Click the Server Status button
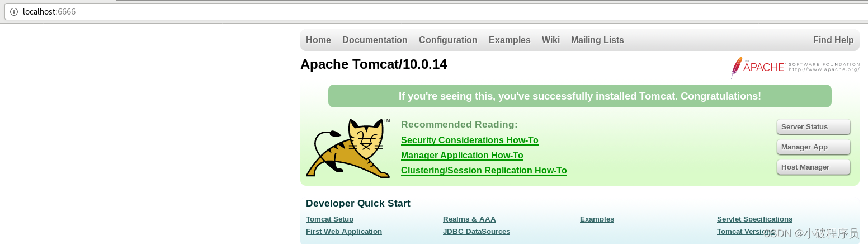 click(814, 127)
